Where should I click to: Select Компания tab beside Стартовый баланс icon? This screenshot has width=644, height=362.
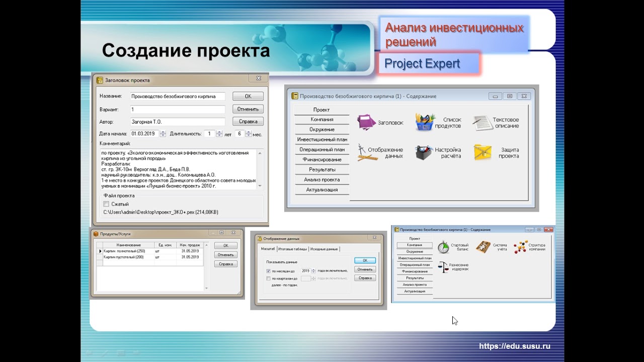point(415,245)
